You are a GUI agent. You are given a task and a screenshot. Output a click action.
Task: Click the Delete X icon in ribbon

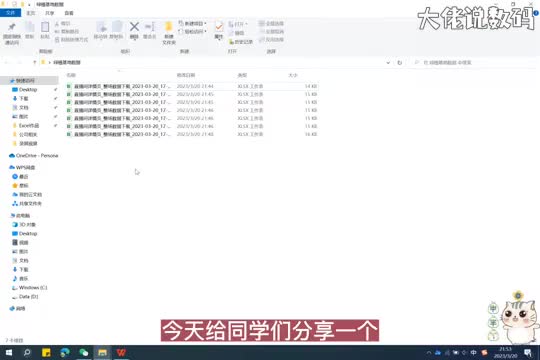point(134,27)
